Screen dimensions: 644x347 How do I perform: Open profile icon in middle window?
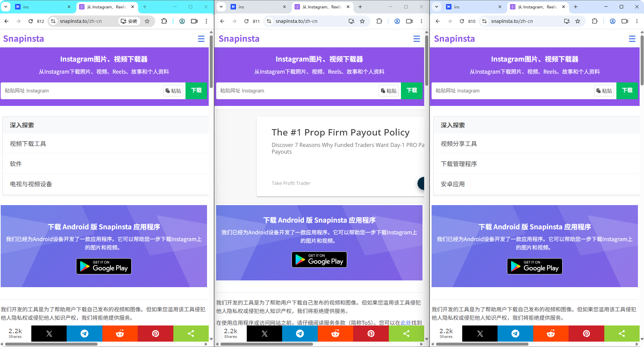[397, 21]
